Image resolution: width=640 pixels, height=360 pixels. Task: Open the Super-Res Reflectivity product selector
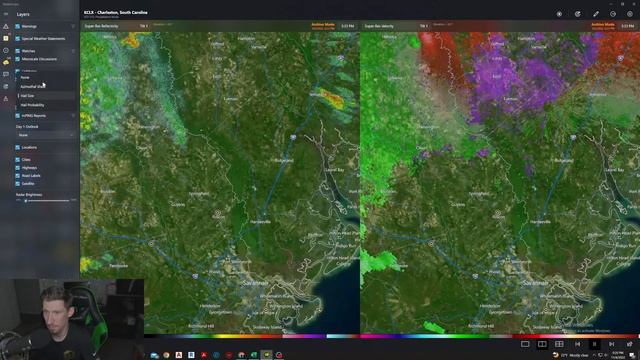pos(101,26)
